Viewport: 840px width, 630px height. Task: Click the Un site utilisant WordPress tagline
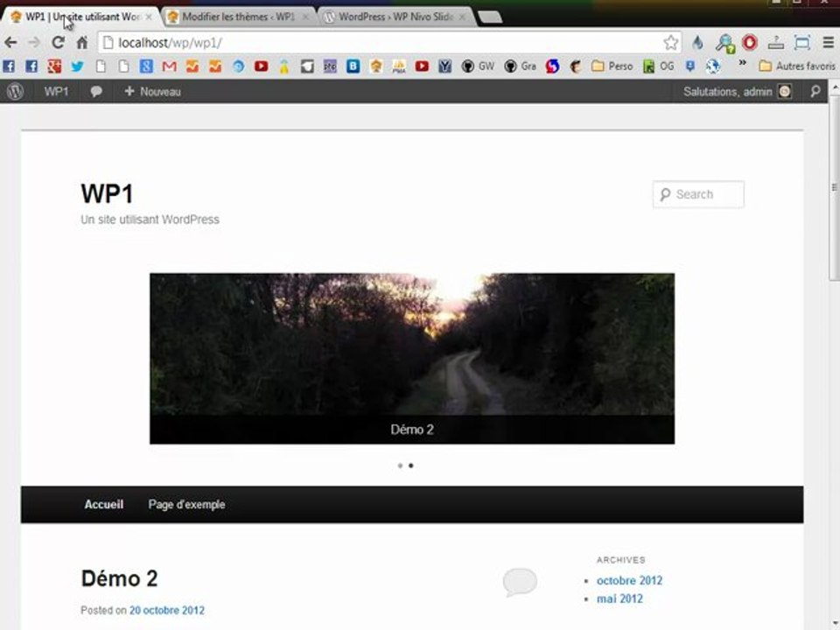(150, 220)
